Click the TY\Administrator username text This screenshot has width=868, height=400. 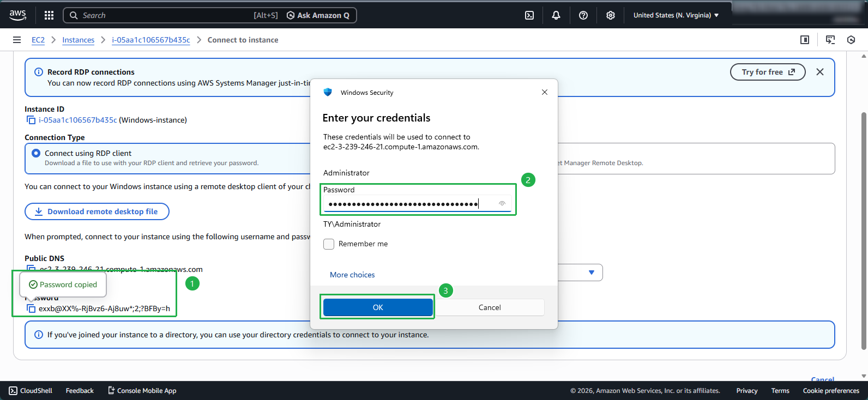click(352, 224)
